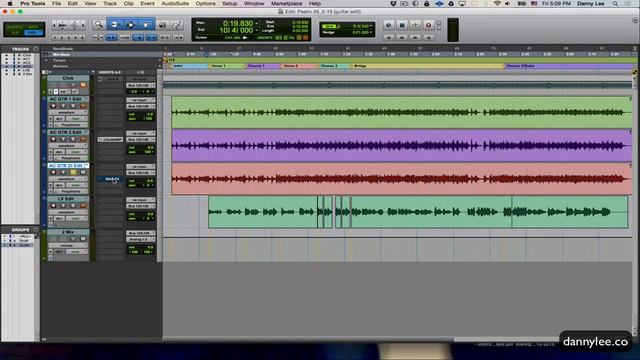Record-enable the LV Edit track
The image size is (640, 360).
(x=53, y=206)
